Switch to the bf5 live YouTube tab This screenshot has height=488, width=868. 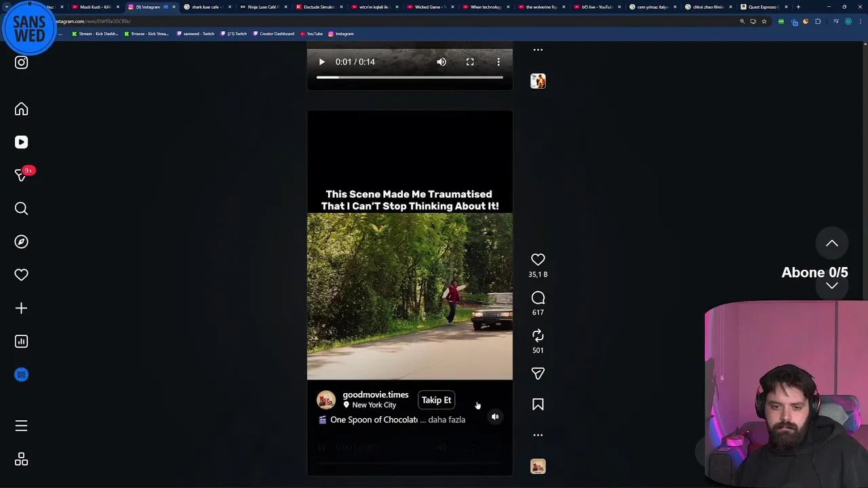pyautogui.click(x=596, y=7)
